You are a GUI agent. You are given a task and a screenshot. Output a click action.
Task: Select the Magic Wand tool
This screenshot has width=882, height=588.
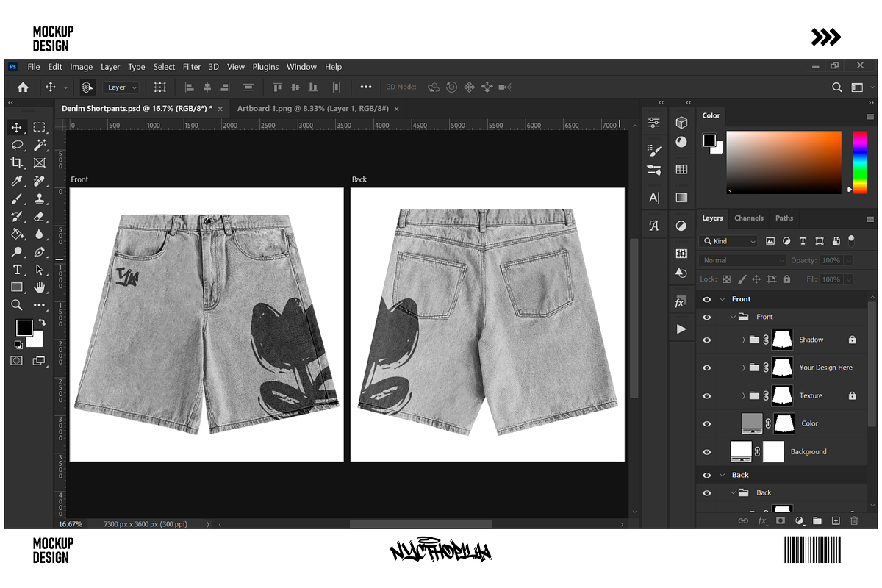pyautogui.click(x=40, y=145)
